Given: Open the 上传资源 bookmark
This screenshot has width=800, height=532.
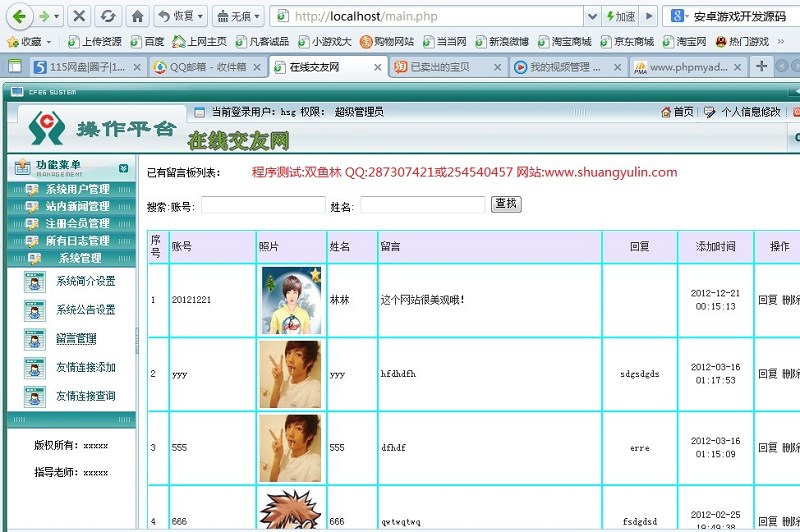Looking at the screenshot, I should click(95, 42).
